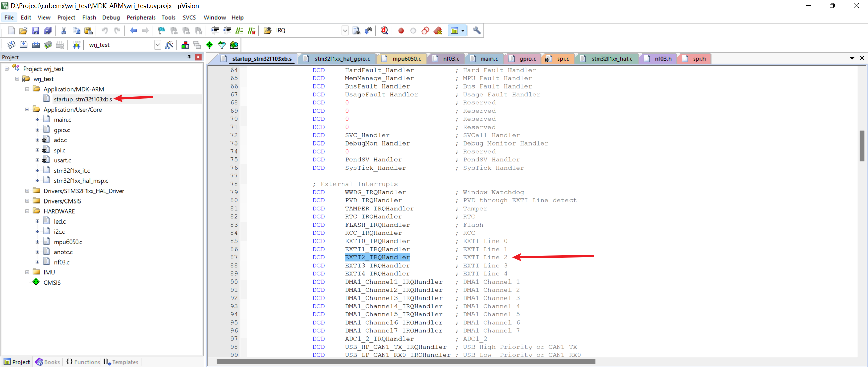The width and height of the screenshot is (868, 367).
Task: Switch to the Templates panel tab
Action: 121,362
